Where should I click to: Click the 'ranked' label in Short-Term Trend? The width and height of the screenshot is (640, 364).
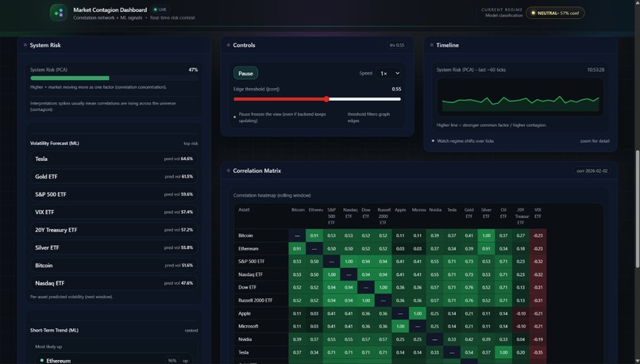[x=191, y=331]
